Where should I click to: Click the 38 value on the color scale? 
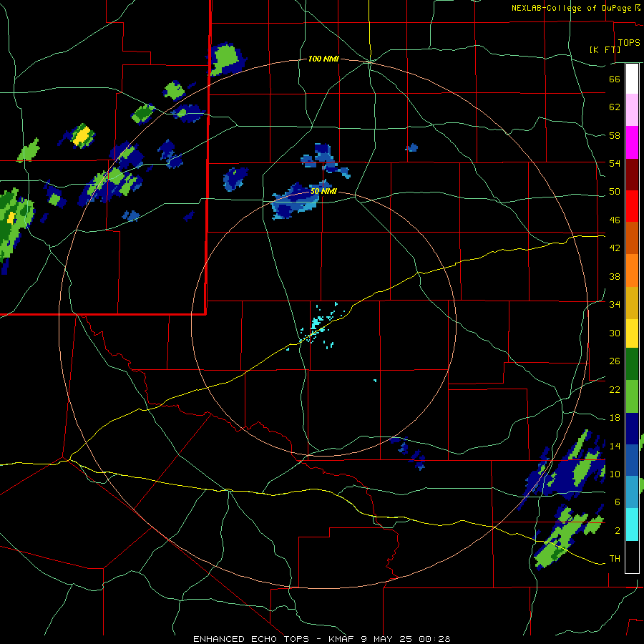pyautogui.click(x=615, y=276)
